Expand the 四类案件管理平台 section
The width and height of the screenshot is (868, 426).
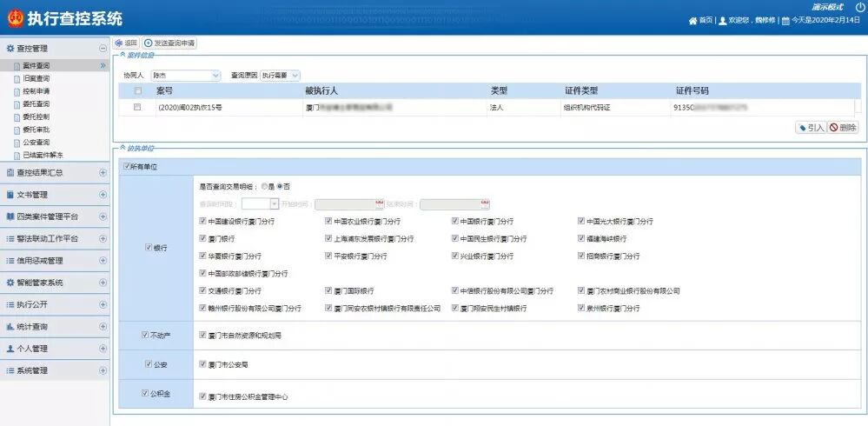pyautogui.click(x=103, y=216)
